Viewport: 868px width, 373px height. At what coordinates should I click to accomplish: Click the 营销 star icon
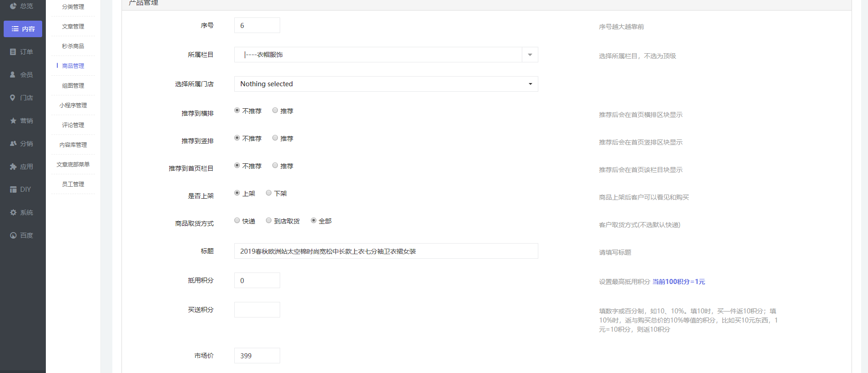[13, 121]
